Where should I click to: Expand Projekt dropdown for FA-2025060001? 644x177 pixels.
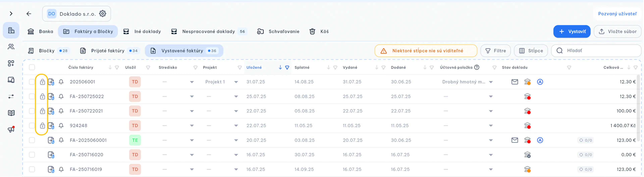click(x=236, y=140)
